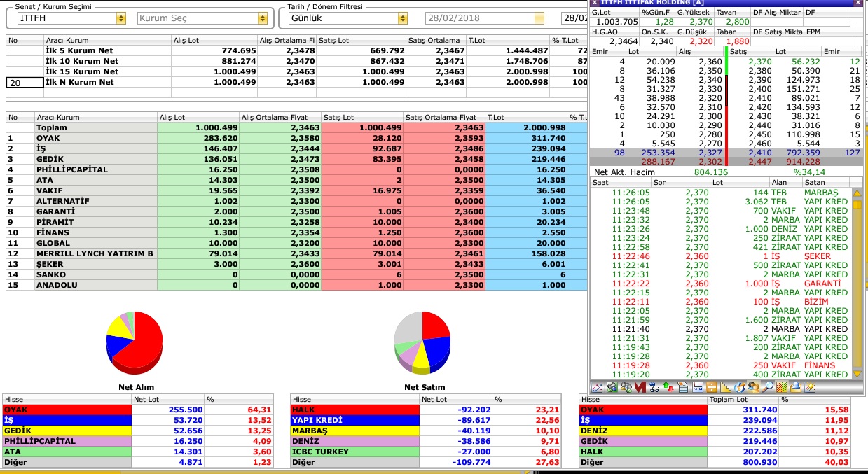Open the line chart tool in ITTFH toolbar
Viewport: 868px width, 474px height.
pyautogui.click(x=598, y=386)
